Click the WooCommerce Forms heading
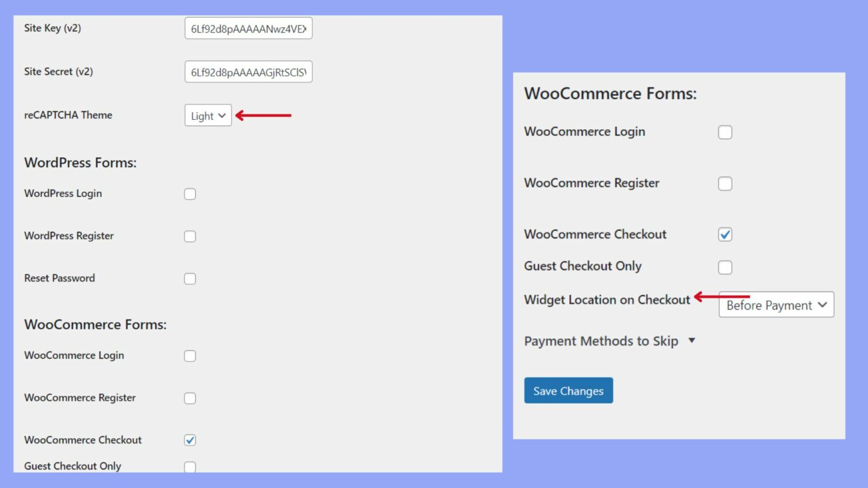 (x=95, y=324)
